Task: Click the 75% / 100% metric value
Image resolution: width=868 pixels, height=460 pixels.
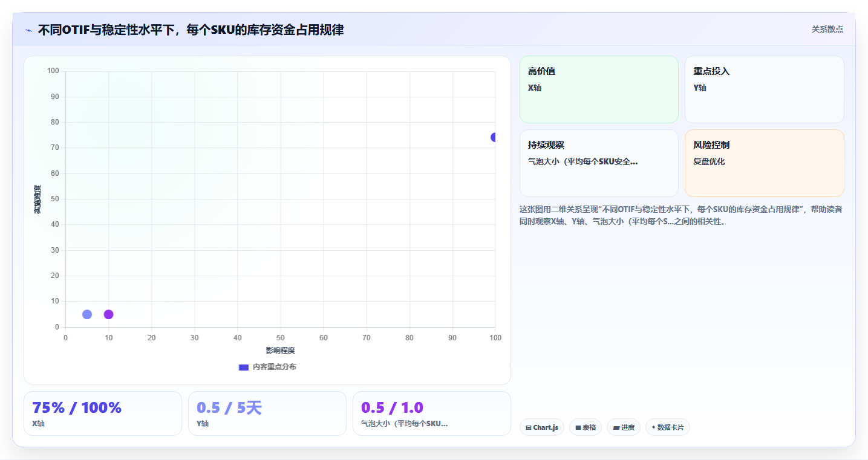Action: tap(77, 407)
